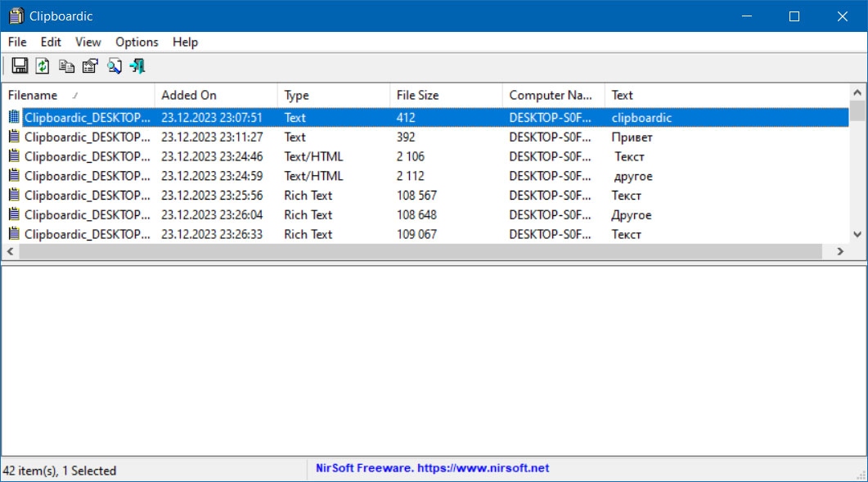Open the View menu
Screen dimensions: 868x482
tap(88, 42)
